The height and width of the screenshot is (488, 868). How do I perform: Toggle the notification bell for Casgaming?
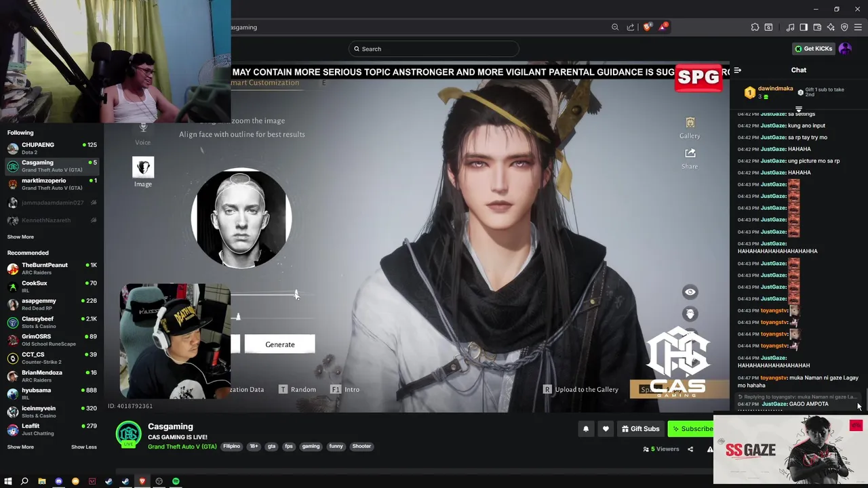[586, 428]
